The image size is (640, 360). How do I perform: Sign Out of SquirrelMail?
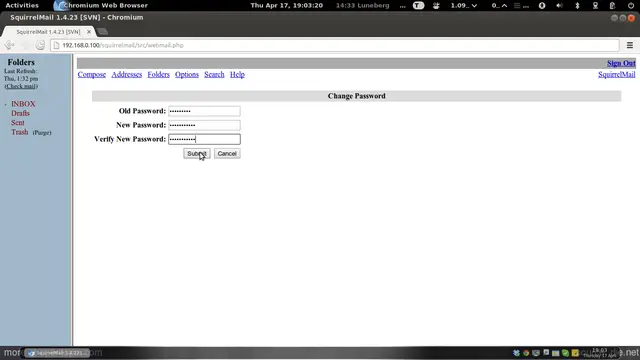tap(621, 63)
